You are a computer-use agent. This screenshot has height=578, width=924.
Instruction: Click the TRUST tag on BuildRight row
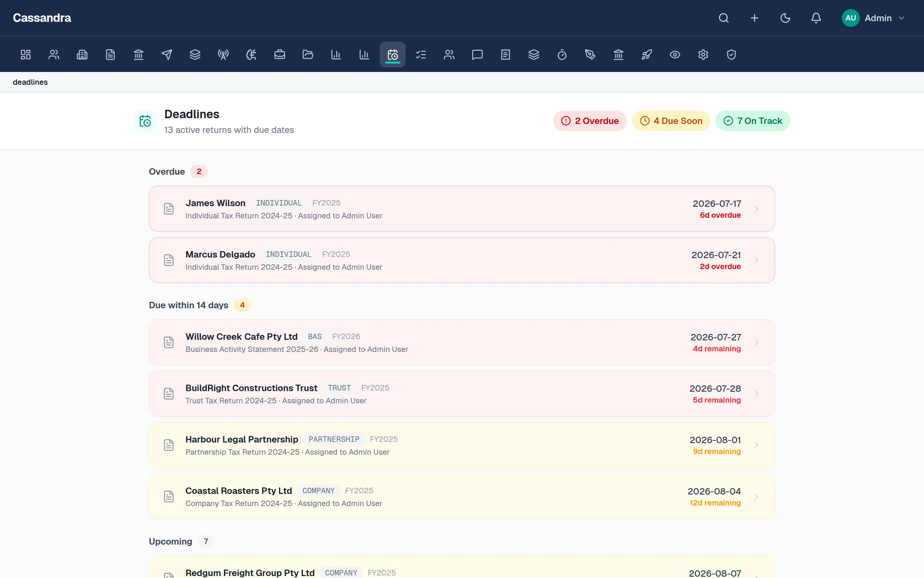click(339, 388)
